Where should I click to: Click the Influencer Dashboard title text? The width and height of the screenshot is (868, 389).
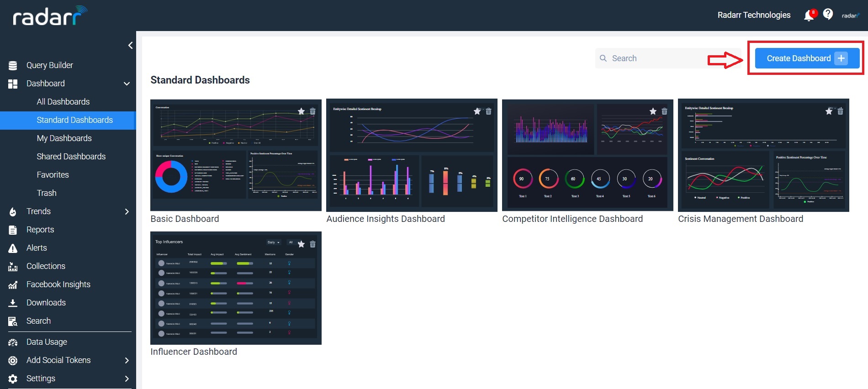194,352
